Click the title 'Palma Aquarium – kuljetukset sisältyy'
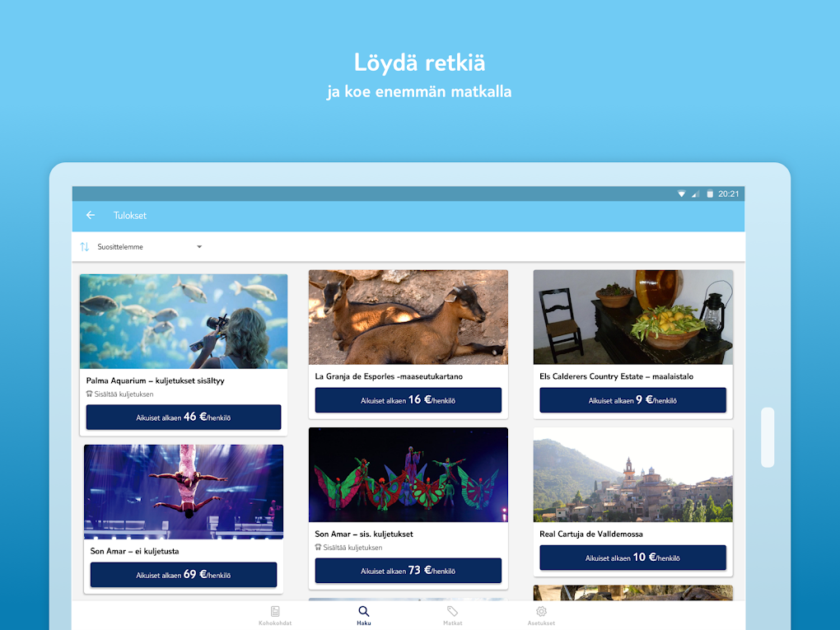Screen dimensions: 840x630 (156, 381)
